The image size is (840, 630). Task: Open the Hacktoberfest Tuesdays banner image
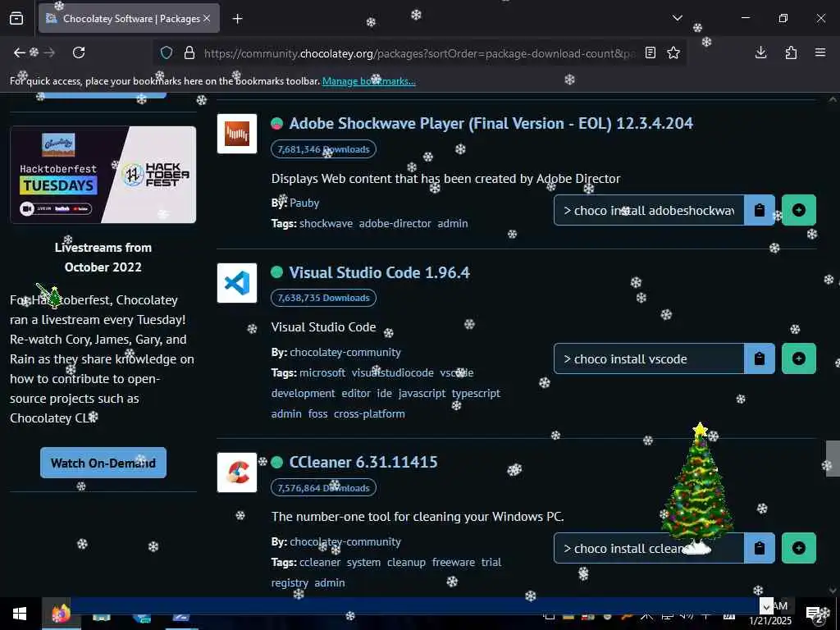(x=103, y=175)
